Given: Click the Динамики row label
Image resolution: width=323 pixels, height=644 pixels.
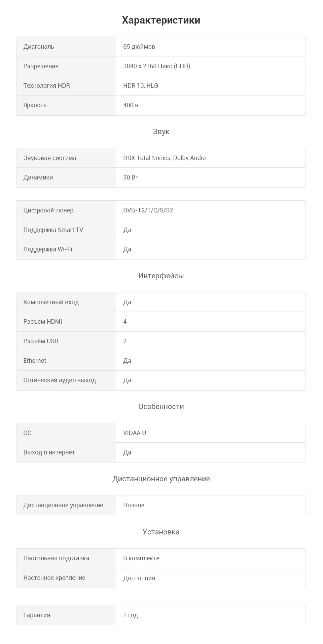Looking at the screenshot, I should tap(38, 177).
